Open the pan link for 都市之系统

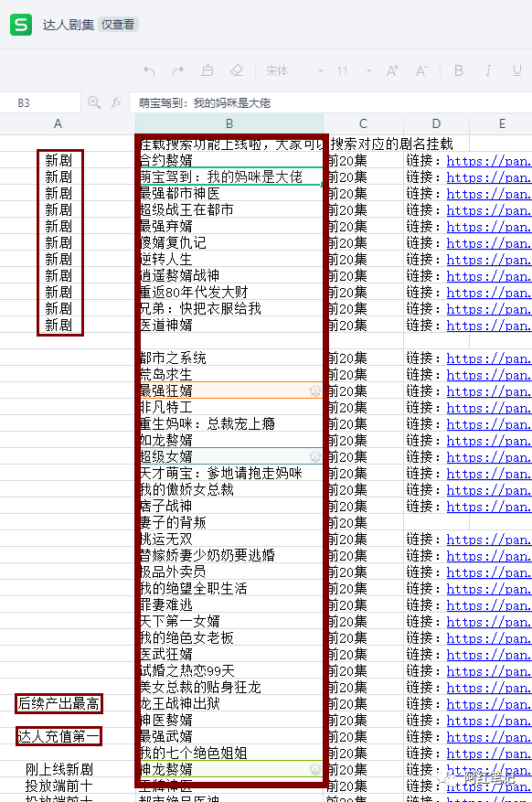pos(489,358)
